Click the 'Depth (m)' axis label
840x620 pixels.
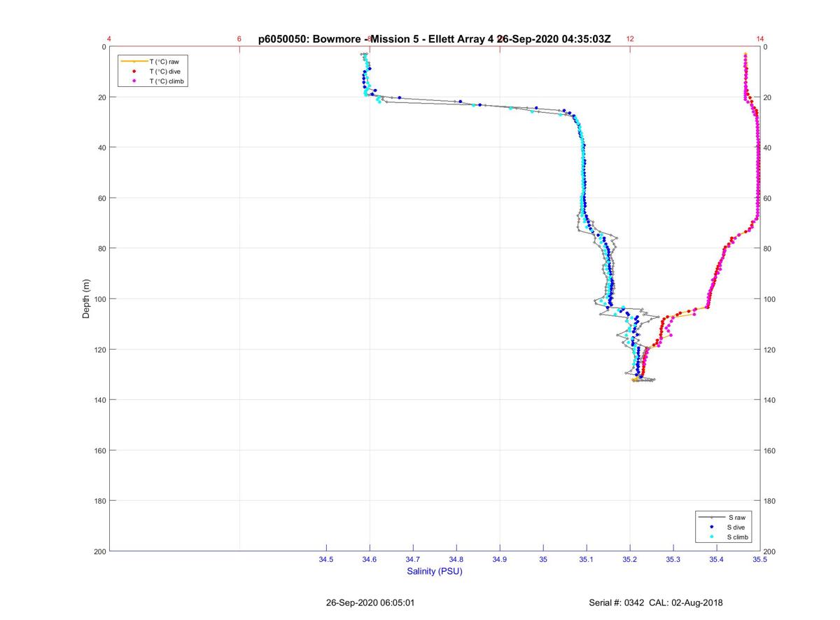point(86,299)
